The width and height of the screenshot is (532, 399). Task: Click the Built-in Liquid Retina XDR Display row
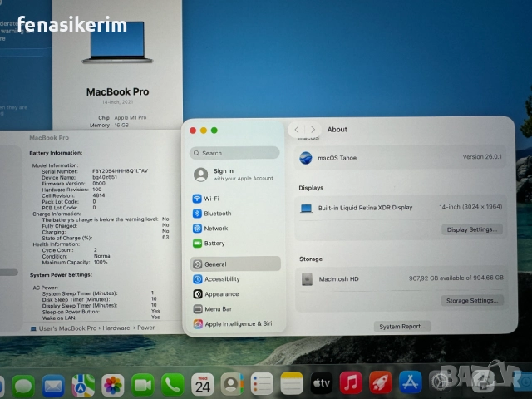tap(401, 207)
